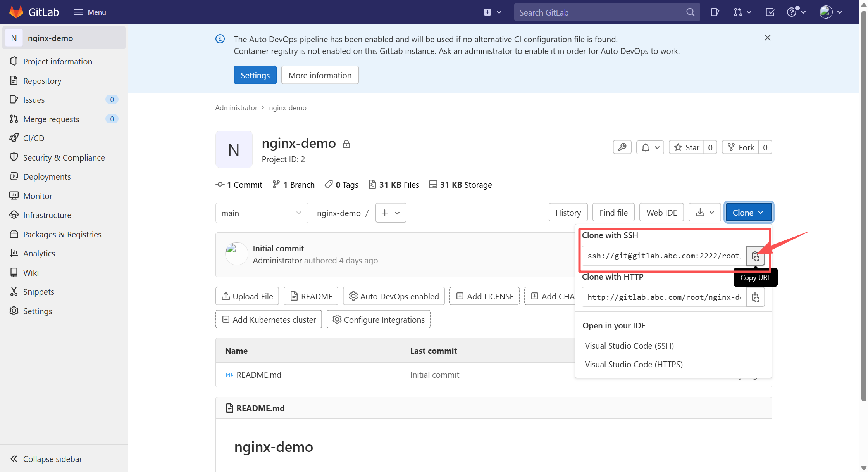The height and width of the screenshot is (472, 868).
Task: Open the Initial commit title link
Action: (278, 248)
